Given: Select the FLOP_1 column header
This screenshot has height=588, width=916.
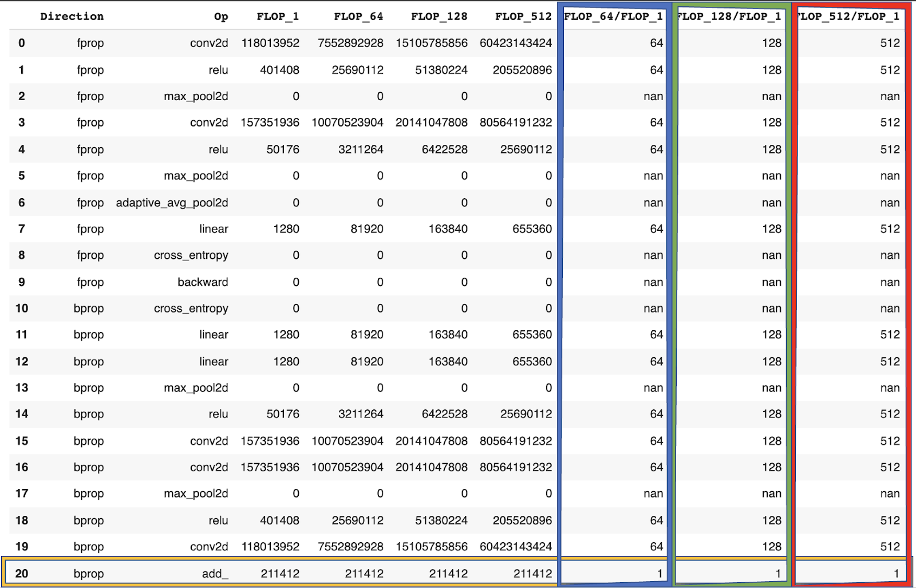Looking at the screenshot, I should click(278, 17).
